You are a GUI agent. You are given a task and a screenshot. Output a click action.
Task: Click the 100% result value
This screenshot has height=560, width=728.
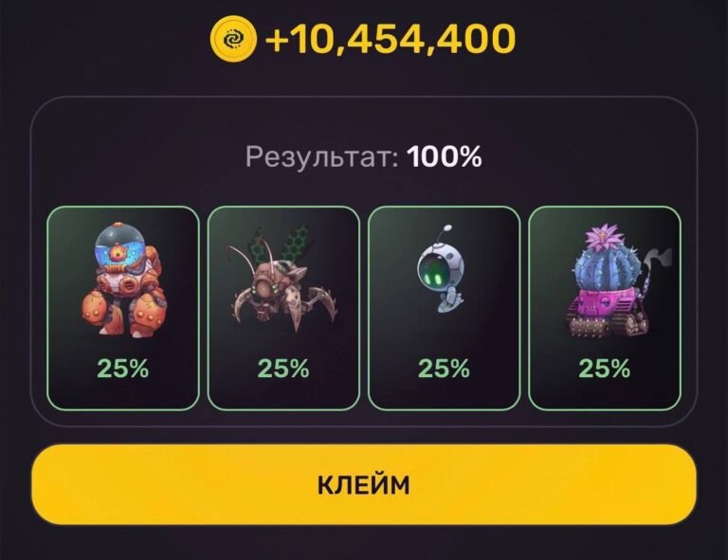(x=445, y=156)
